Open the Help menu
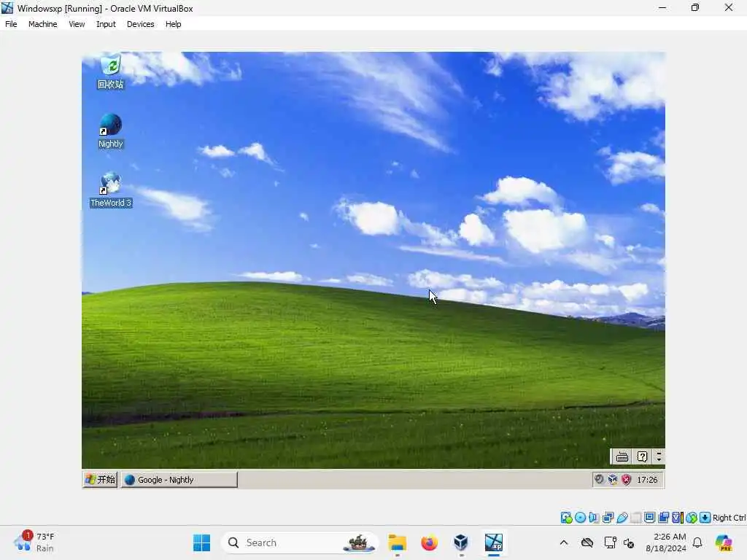Viewport: 747px width, 560px height. 174,24
